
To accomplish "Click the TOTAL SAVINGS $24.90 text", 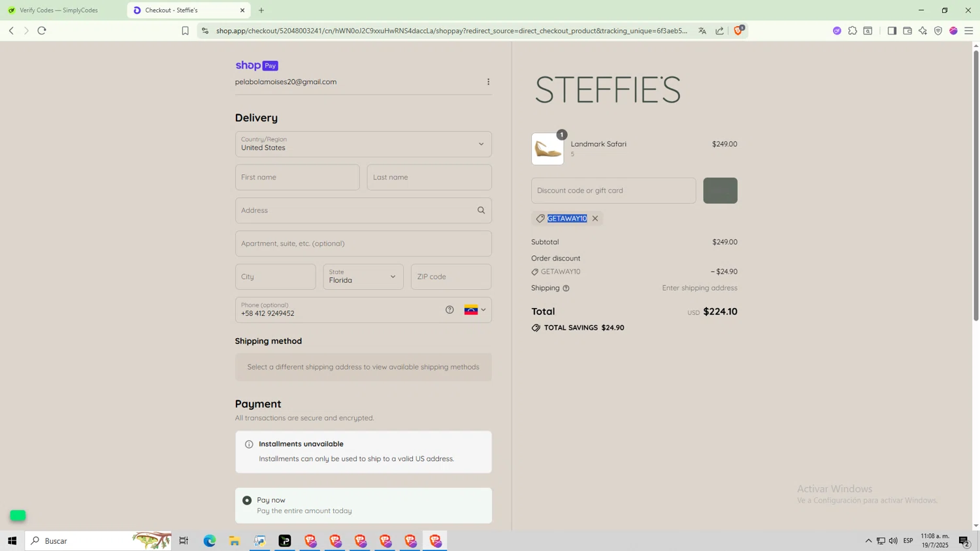I will pos(584,328).
